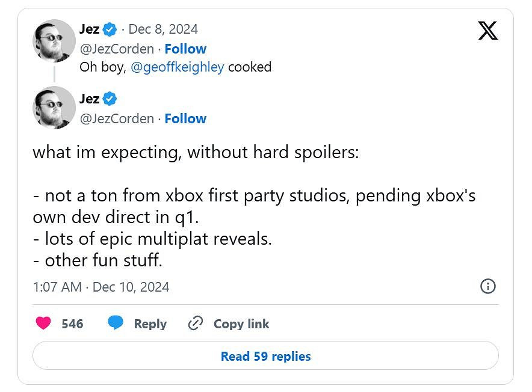Image resolution: width=532 pixels, height=392 pixels.
Task: Open the Reply speech bubble icon
Action: [115, 323]
